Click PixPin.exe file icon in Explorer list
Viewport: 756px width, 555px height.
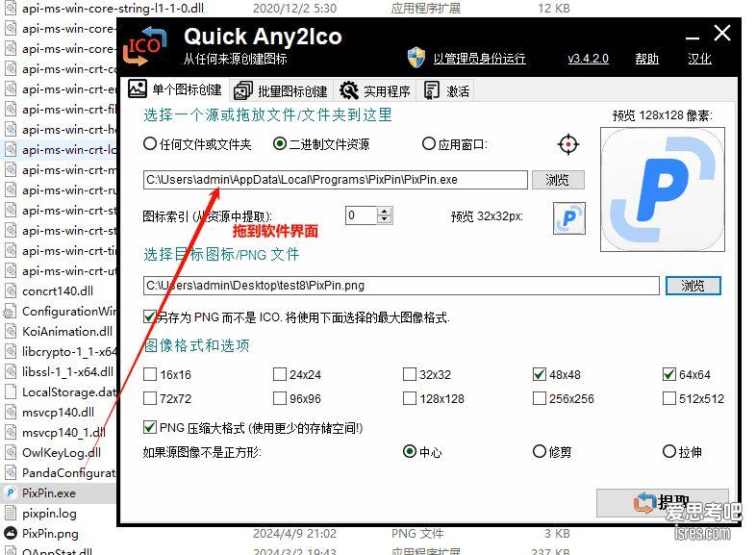point(11,492)
